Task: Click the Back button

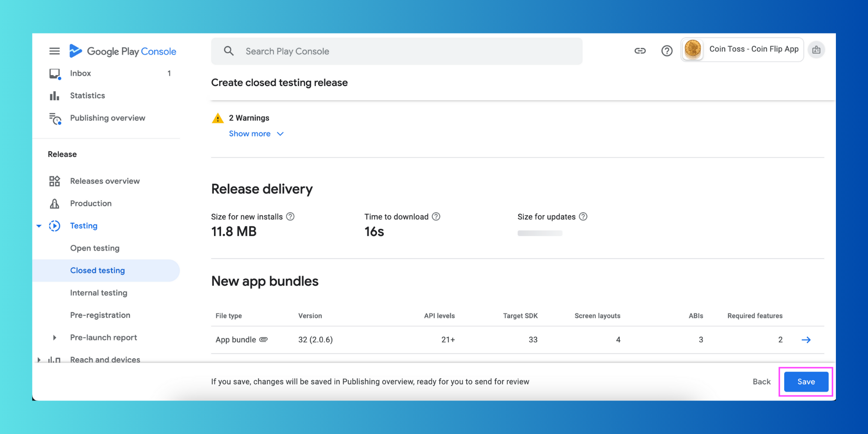Action: [762, 382]
